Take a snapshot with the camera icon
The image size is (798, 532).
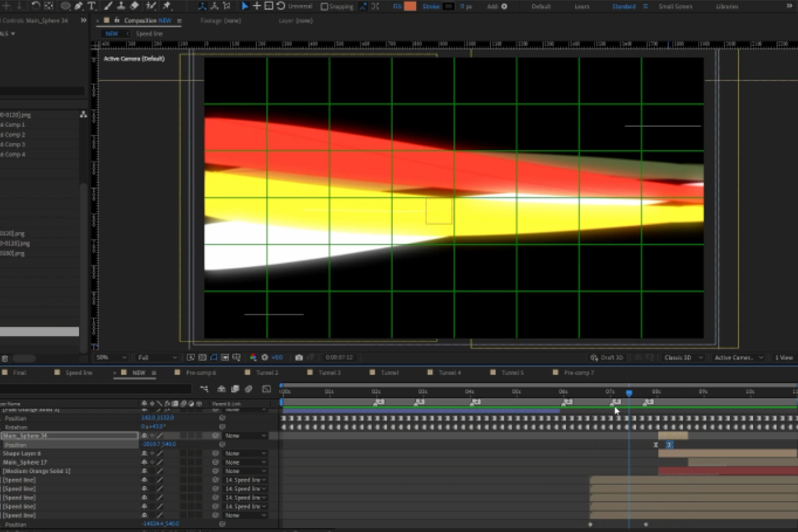click(299, 357)
